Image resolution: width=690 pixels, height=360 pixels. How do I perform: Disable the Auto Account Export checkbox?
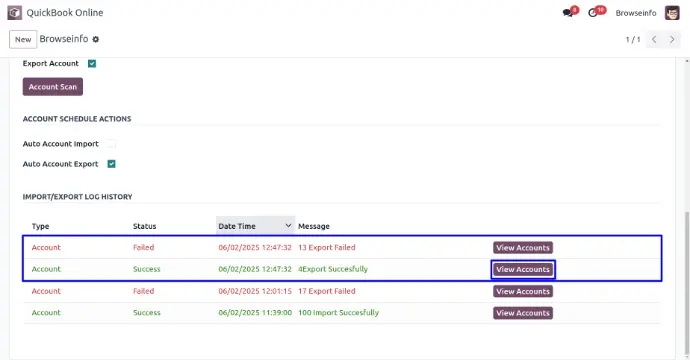coord(112,164)
